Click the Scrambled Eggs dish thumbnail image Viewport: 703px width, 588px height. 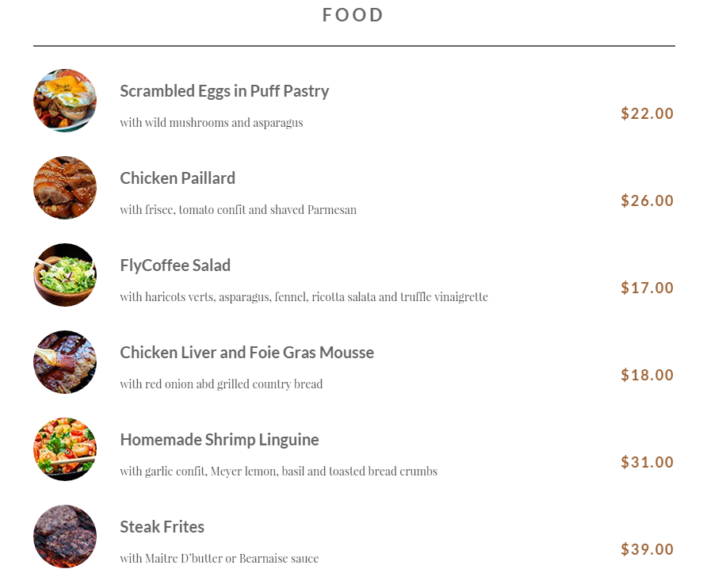[65, 101]
